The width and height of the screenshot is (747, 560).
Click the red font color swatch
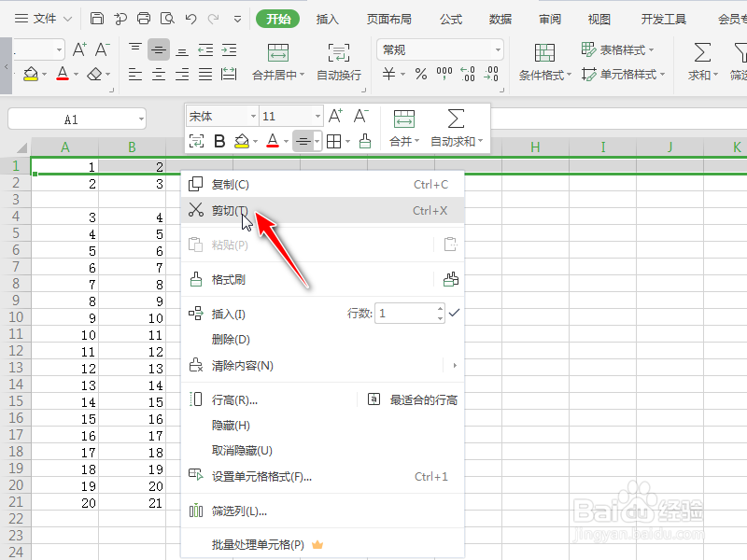tap(63, 75)
